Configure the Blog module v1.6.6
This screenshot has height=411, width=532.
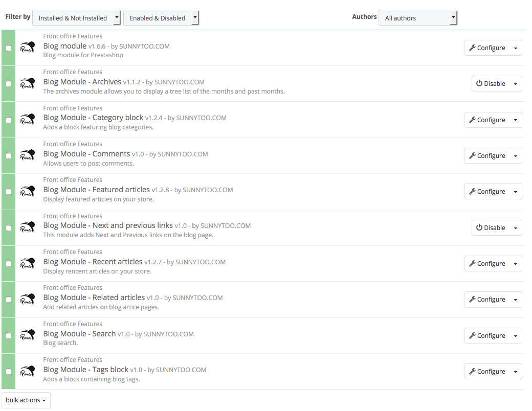pos(487,48)
